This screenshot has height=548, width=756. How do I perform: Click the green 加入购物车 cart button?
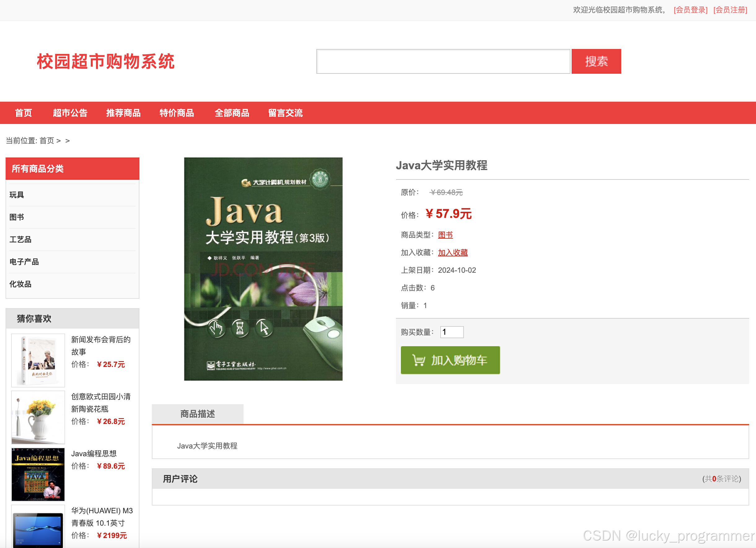[450, 360]
